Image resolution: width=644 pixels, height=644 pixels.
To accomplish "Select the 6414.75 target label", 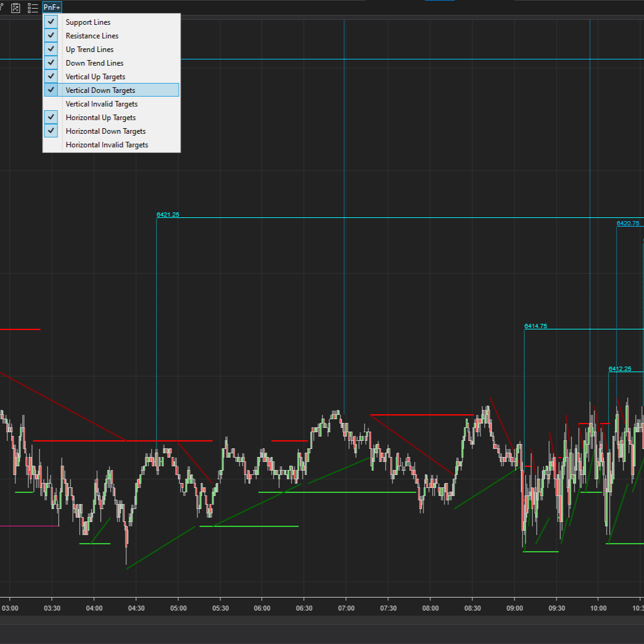I will (x=536, y=326).
